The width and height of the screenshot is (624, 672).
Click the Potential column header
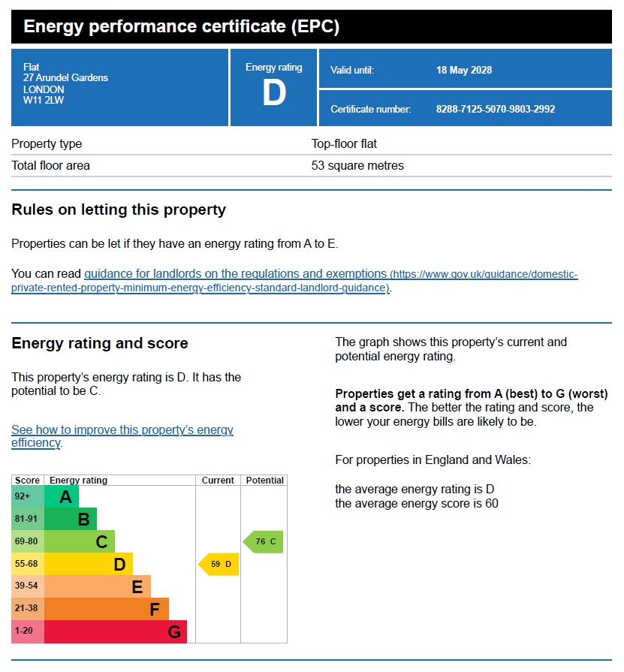[264, 481]
